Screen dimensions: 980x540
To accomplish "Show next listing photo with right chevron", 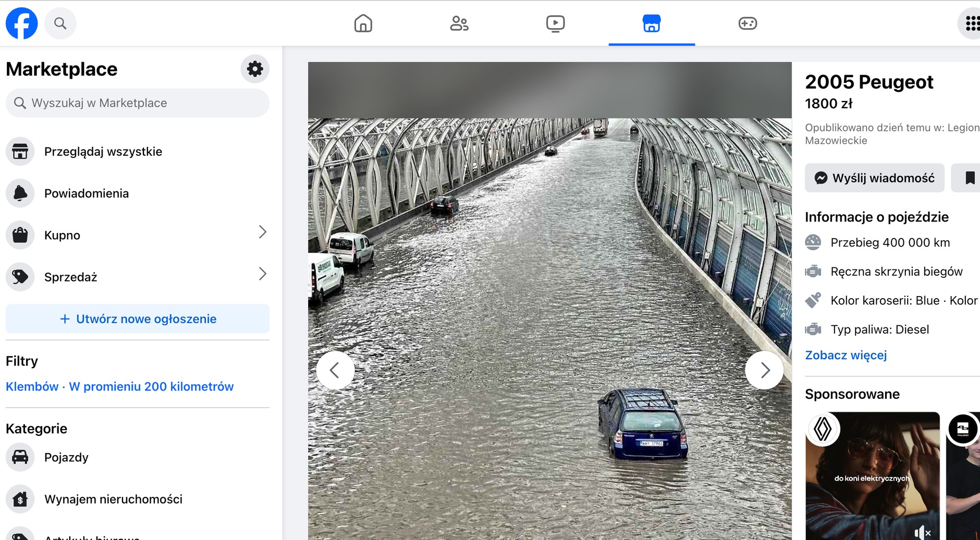I will (x=764, y=370).
